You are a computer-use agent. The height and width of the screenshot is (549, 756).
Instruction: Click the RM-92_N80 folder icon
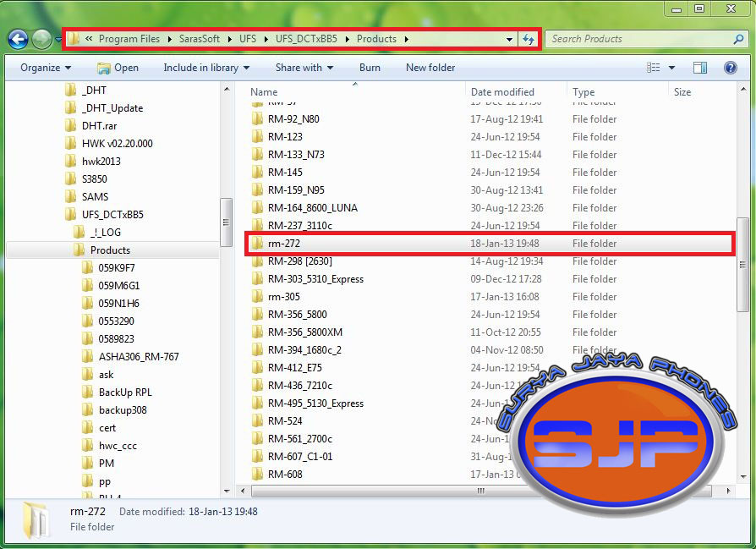pyautogui.click(x=257, y=118)
